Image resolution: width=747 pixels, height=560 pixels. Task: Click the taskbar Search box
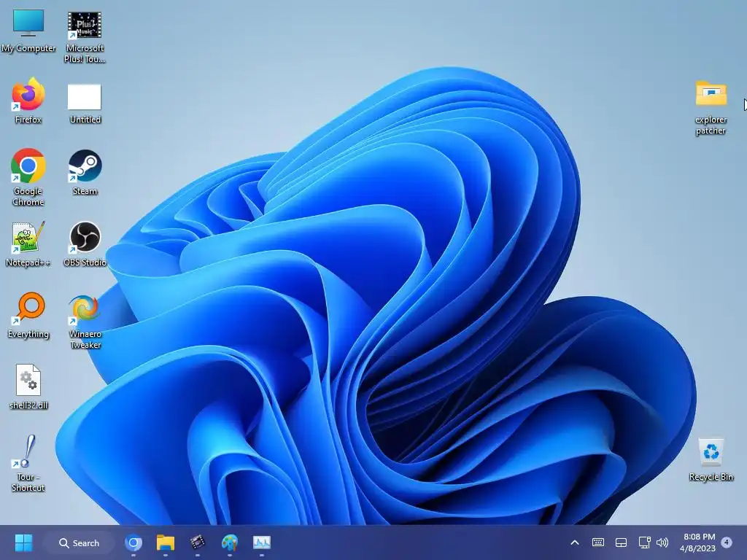[x=79, y=542]
